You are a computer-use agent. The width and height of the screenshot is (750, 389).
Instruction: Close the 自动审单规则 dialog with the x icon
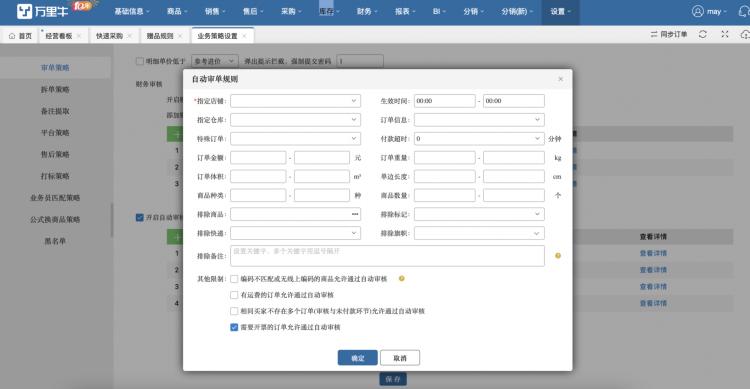[x=561, y=79]
